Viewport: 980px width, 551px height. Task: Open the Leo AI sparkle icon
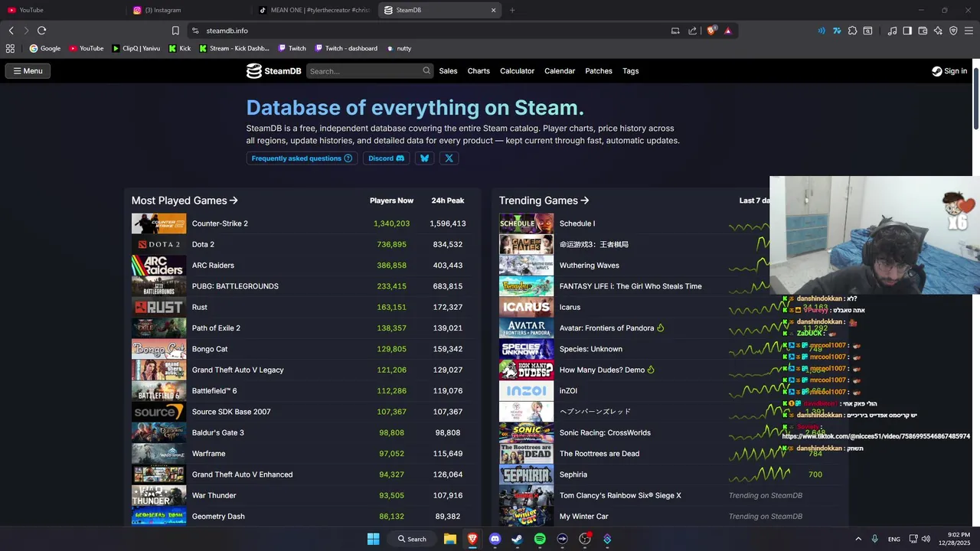pyautogui.click(x=938, y=31)
